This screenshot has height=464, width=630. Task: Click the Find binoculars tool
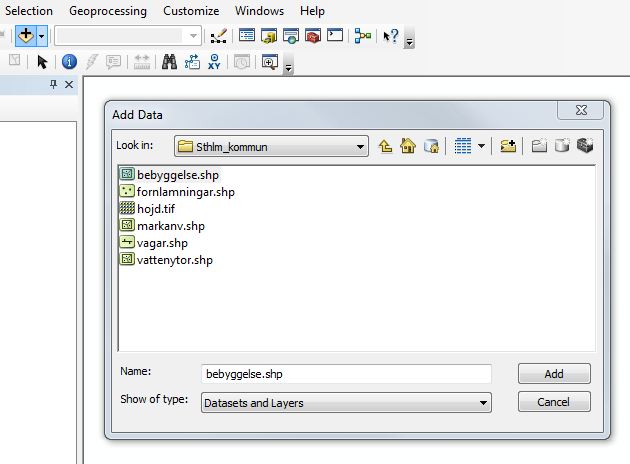[169, 62]
